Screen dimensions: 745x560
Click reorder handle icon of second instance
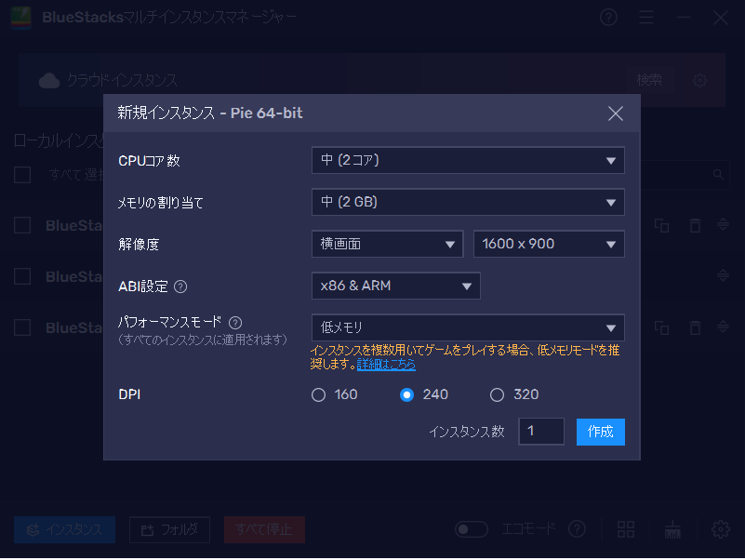tap(723, 275)
